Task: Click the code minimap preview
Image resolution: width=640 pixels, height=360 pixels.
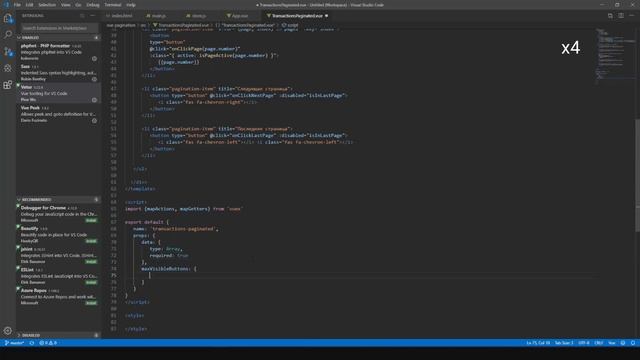Action: (x=614, y=55)
